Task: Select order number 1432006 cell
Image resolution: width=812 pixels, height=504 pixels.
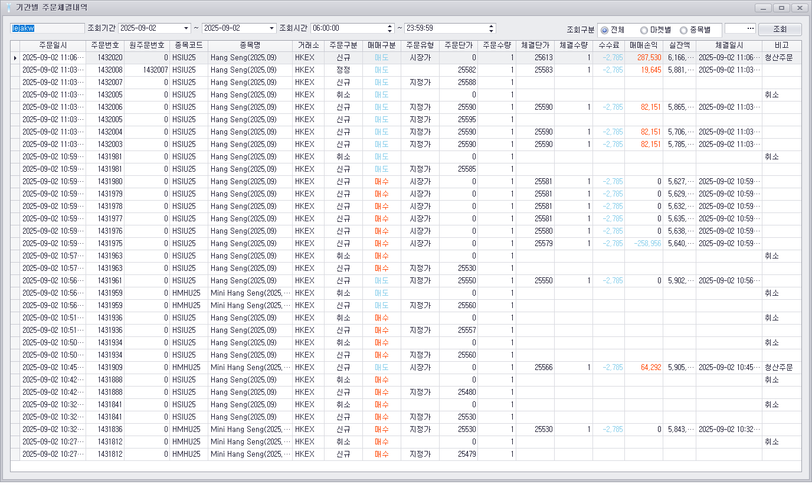Action: 105,107
